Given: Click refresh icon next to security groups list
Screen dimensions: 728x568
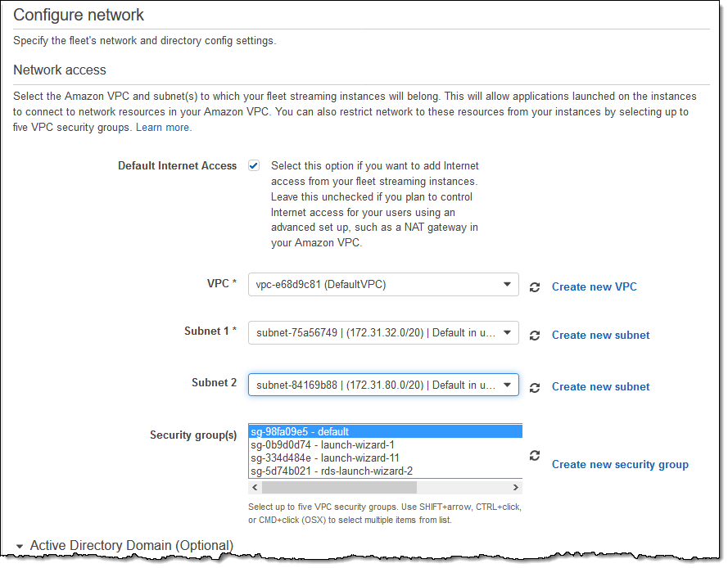Looking at the screenshot, I should (535, 456).
